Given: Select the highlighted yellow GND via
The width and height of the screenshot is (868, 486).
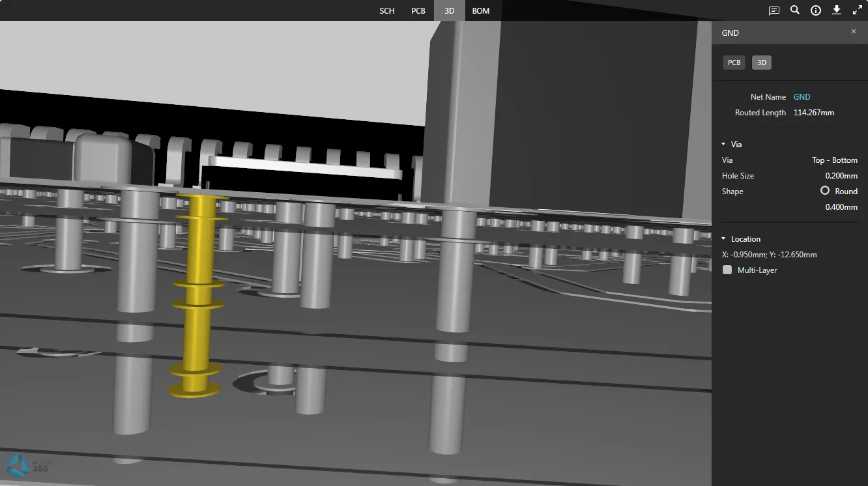Looking at the screenshot, I should pyautogui.click(x=197, y=294).
